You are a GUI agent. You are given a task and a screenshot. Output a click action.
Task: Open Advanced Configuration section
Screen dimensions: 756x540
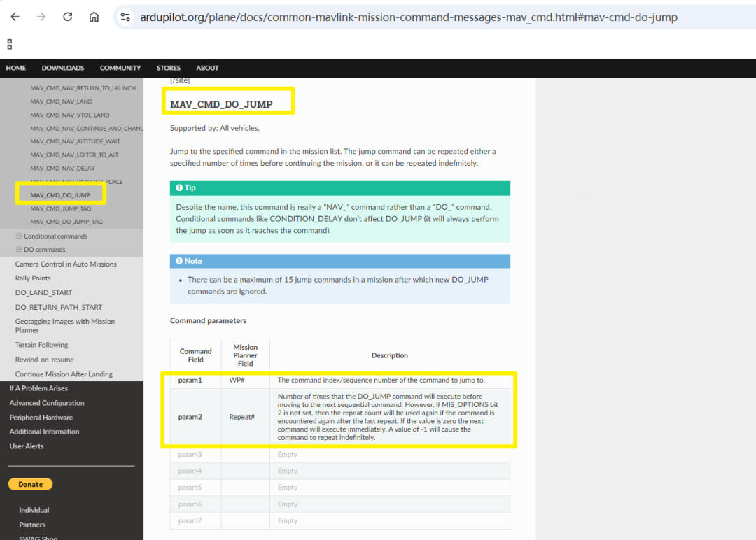pos(47,403)
